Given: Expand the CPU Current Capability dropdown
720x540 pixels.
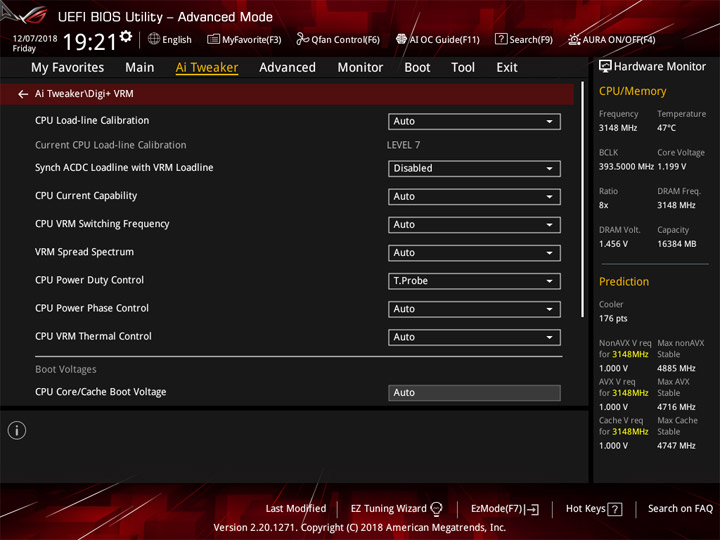Looking at the screenshot, I should pyautogui.click(x=474, y=197).
